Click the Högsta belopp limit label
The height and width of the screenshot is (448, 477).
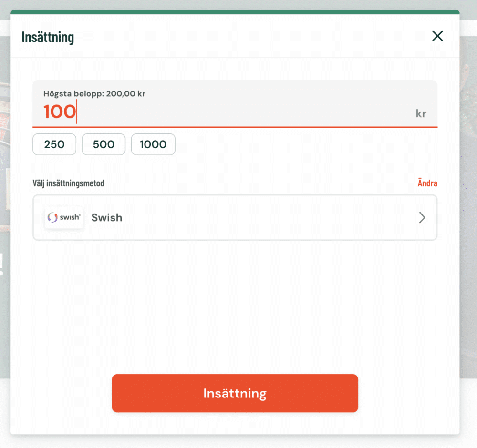[94, 94]
